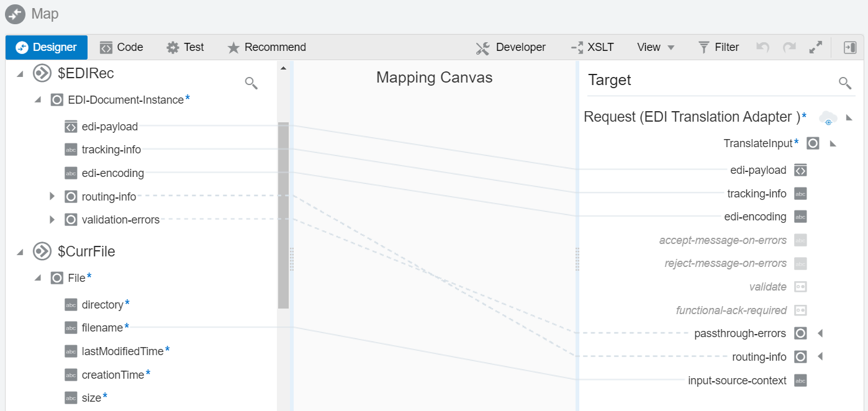The image size is (868, 411).
Task: Click the functional-ack-required boolean icon
Action: click(x=801, y=310)
